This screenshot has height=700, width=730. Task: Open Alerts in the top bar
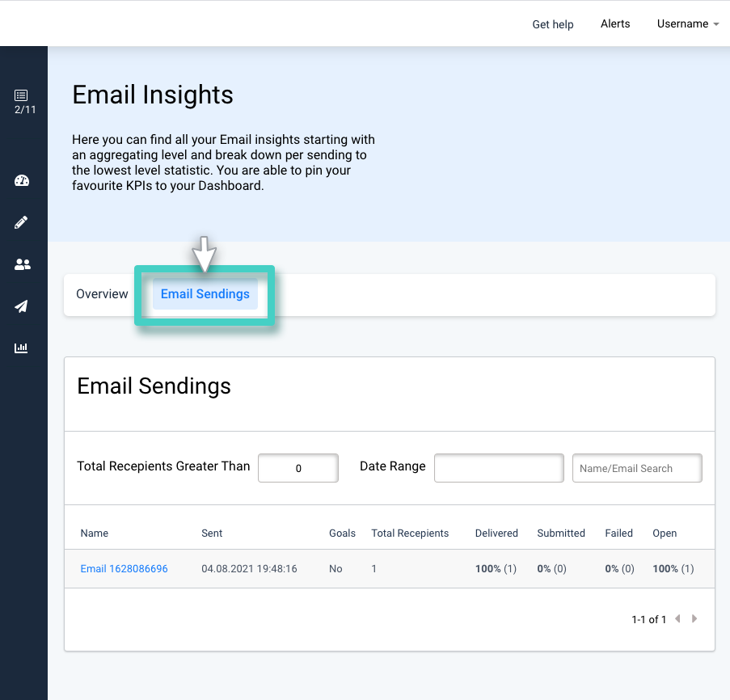tap(615, 23)
